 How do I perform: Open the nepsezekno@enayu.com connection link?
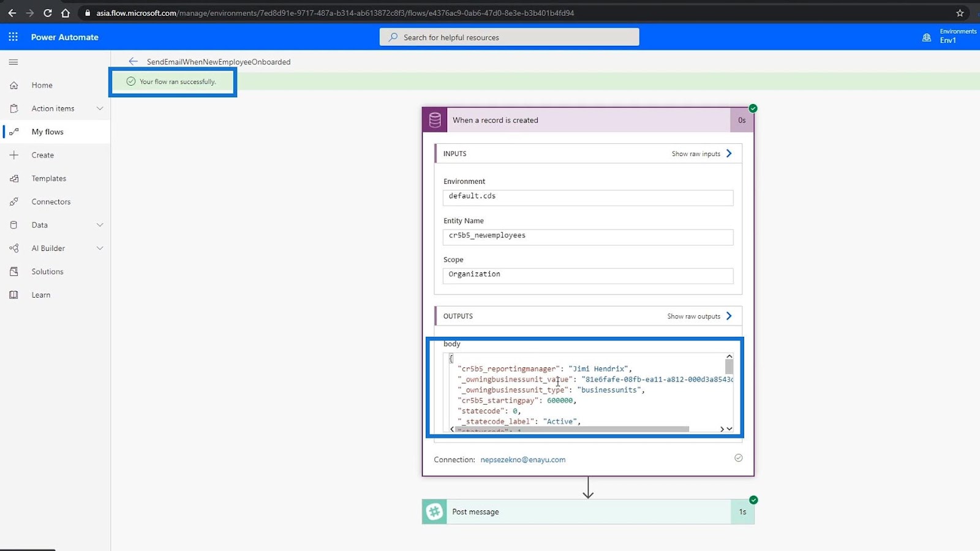tap(523, 460)
